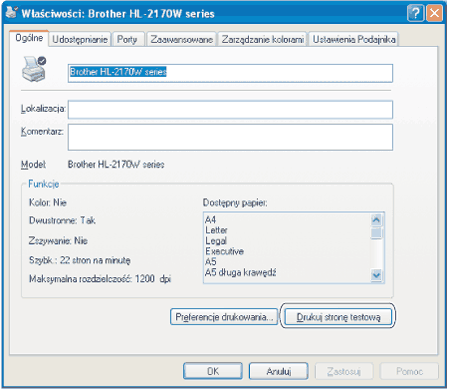Switch to the Zaawansowane tab

coord(182,39)
